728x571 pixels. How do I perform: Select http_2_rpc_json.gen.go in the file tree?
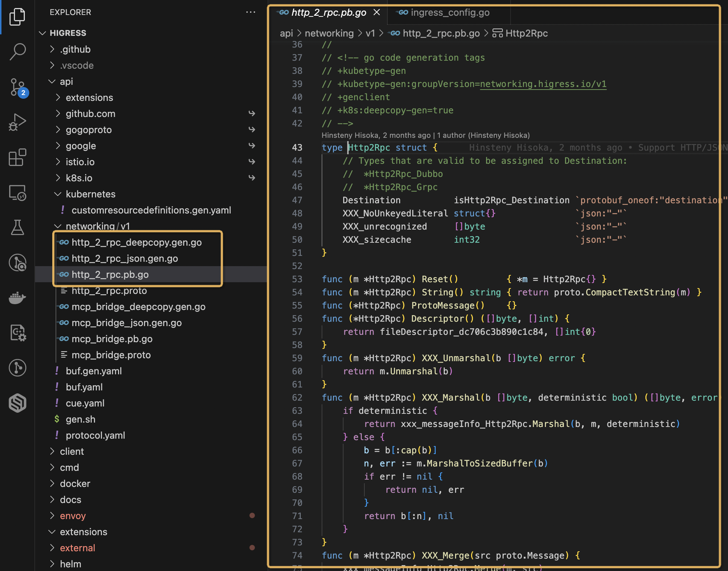(125, 258)
